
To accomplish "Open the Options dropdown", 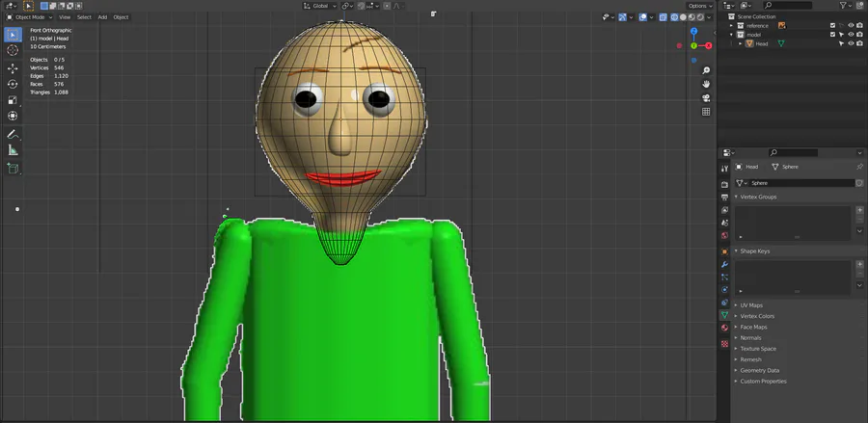I will pyautogui.click(x=700, y=6).
